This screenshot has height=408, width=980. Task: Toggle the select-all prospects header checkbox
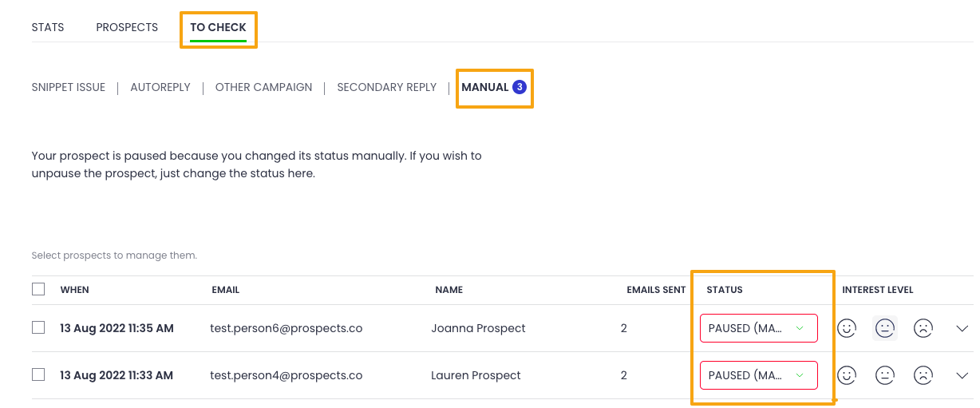click(x=38, y=289)
